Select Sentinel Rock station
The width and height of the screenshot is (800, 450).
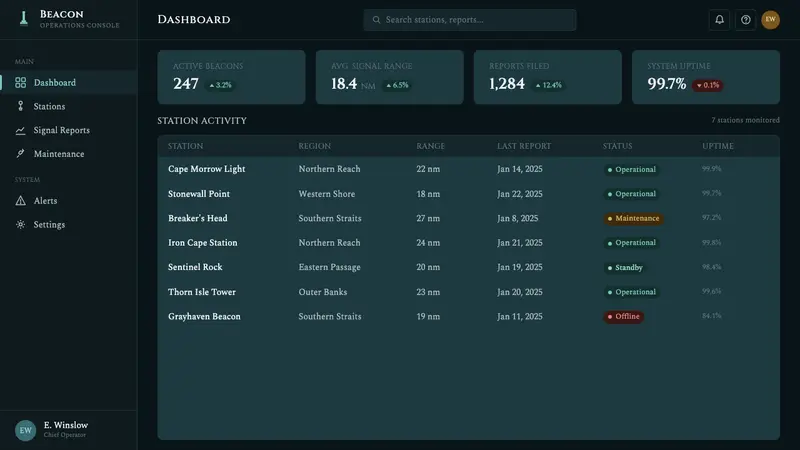(195, 267)
